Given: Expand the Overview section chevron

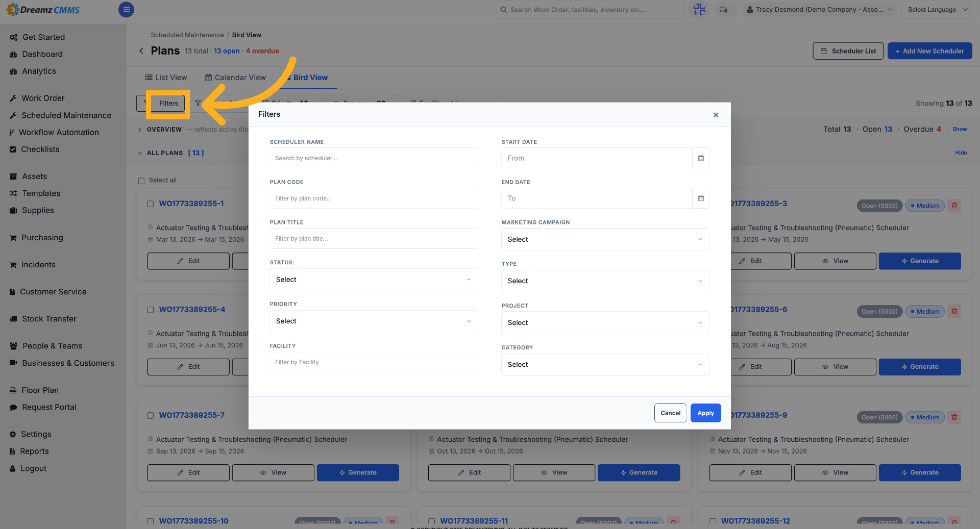Looking at the screenshot, I should click(x=139, y=130).
